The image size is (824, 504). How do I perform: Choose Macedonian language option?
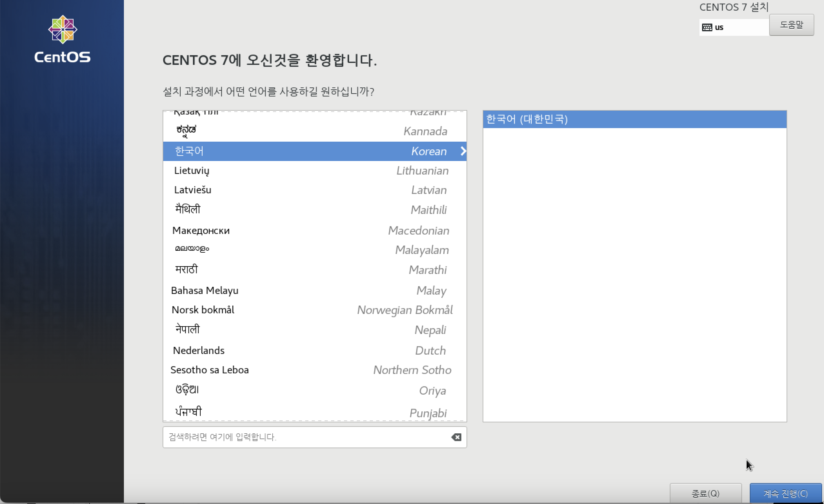click(314, 230)
